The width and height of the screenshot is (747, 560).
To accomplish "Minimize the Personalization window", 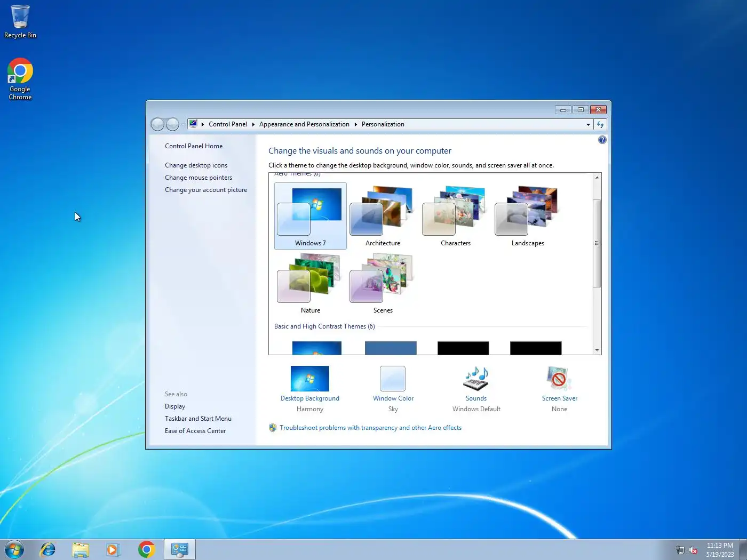I will click(x=563, y=110).
